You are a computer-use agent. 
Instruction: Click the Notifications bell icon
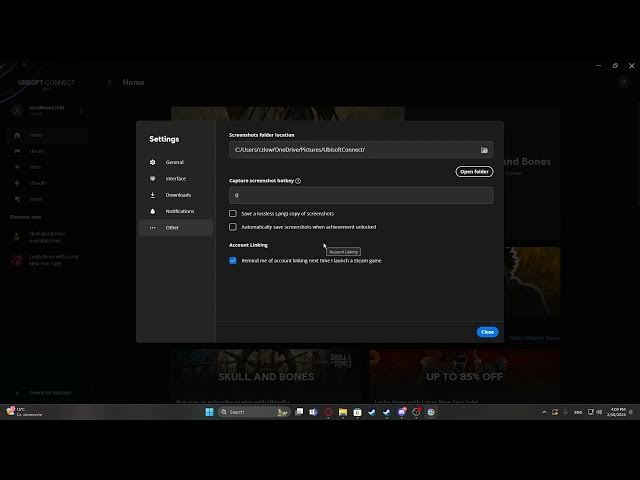153,211
